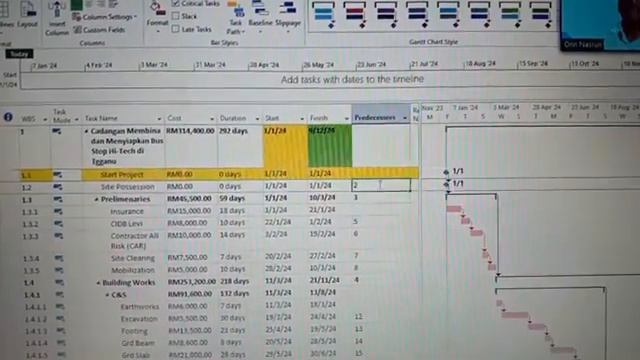640x360 pixels.
Task: Select the 'Start Project' task name
Action: (x=122, y=175)
